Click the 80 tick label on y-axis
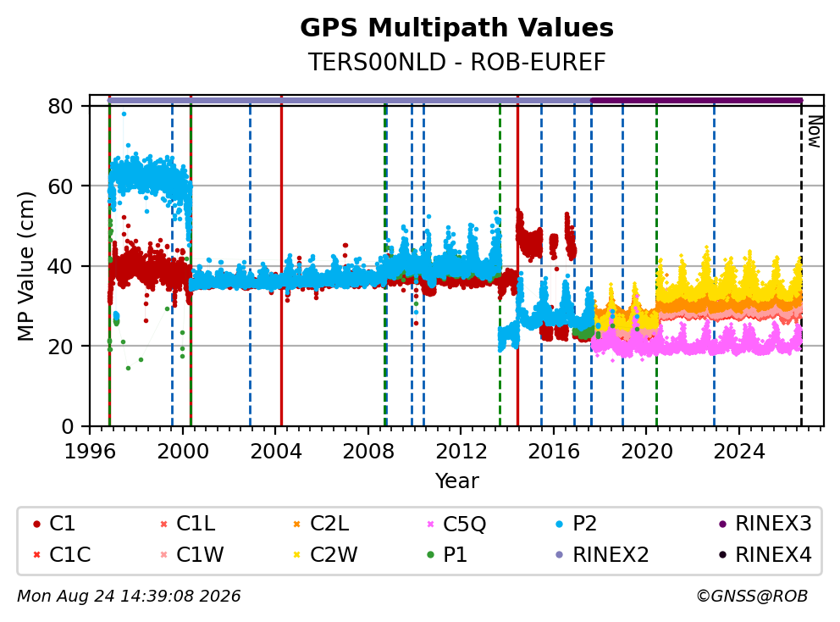 pyautogui.click(x=60, y=106)
